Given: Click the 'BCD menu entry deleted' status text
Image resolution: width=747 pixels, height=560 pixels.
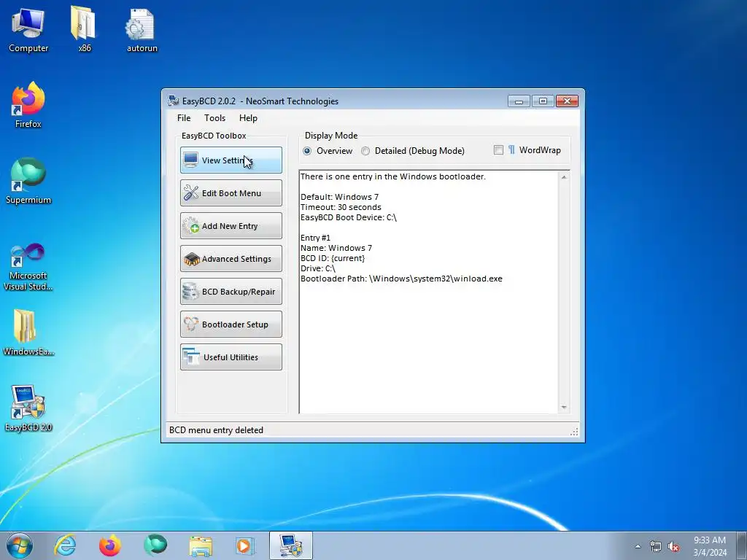Looking at the screenshot, I should (216, 430).
